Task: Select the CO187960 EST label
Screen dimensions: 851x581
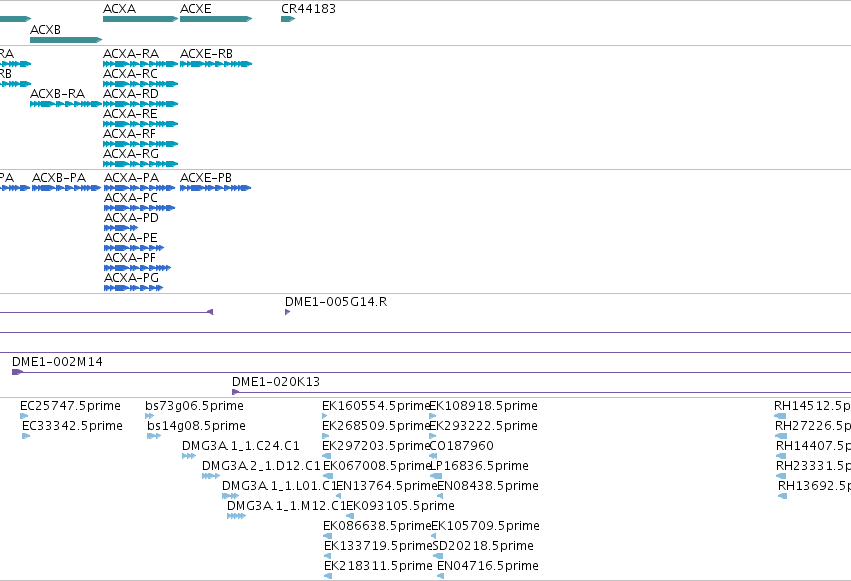Action: [x=461, y=446]
